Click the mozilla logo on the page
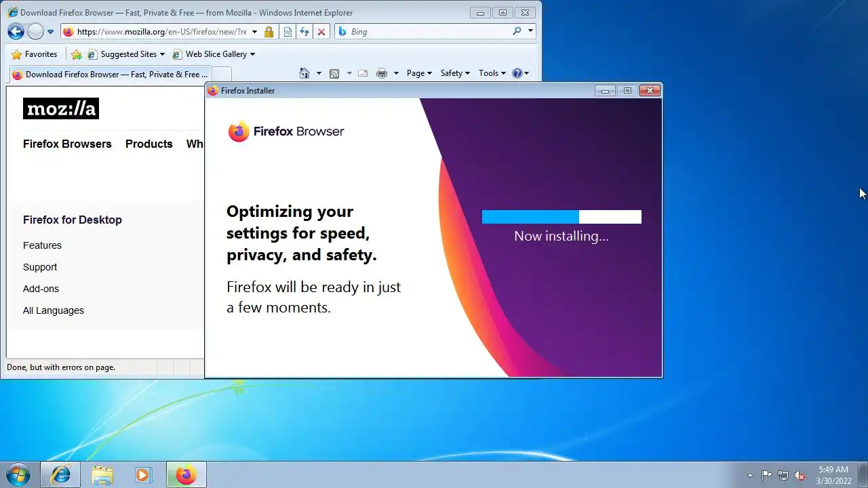The width and height of the screenshot is (868, 488). coord(61,108)
